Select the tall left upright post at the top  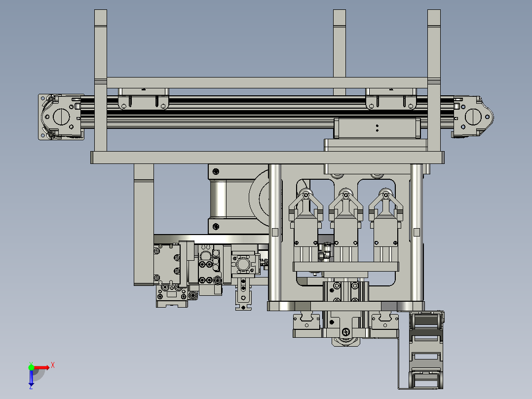[x=101, y=80]
